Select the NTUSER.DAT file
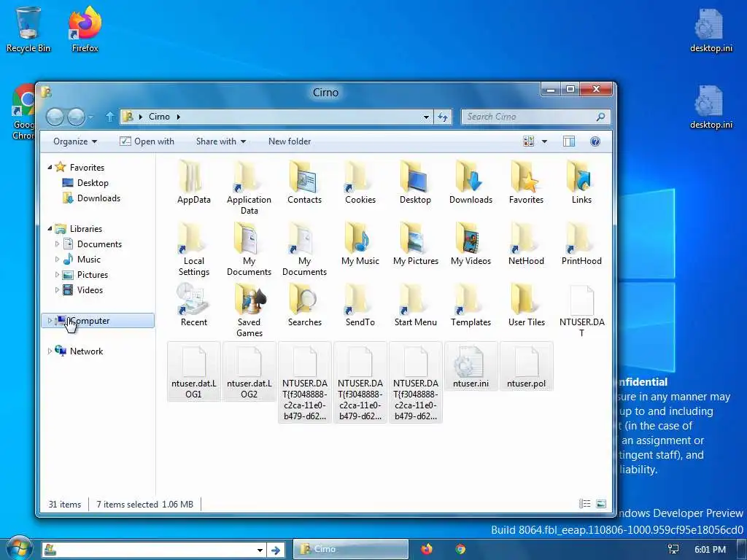747x560 pixels. tap(581, 310)
